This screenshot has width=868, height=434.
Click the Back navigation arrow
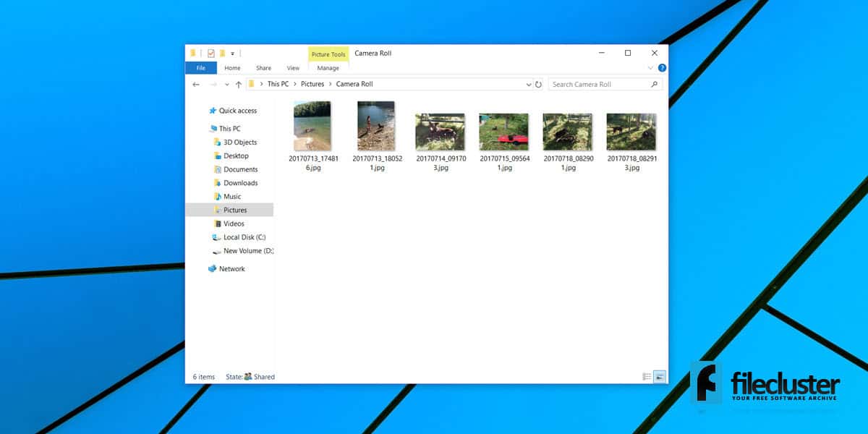[195, 84]
